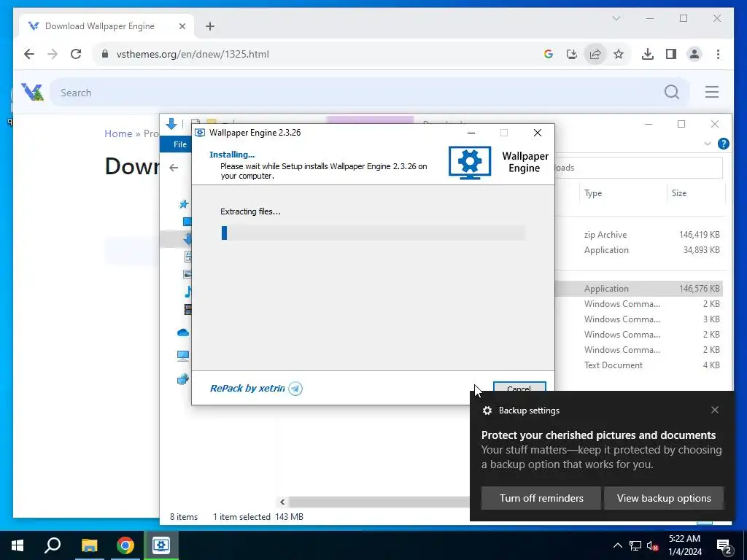Dismiss Backup settings notification

tap(715, 410)
